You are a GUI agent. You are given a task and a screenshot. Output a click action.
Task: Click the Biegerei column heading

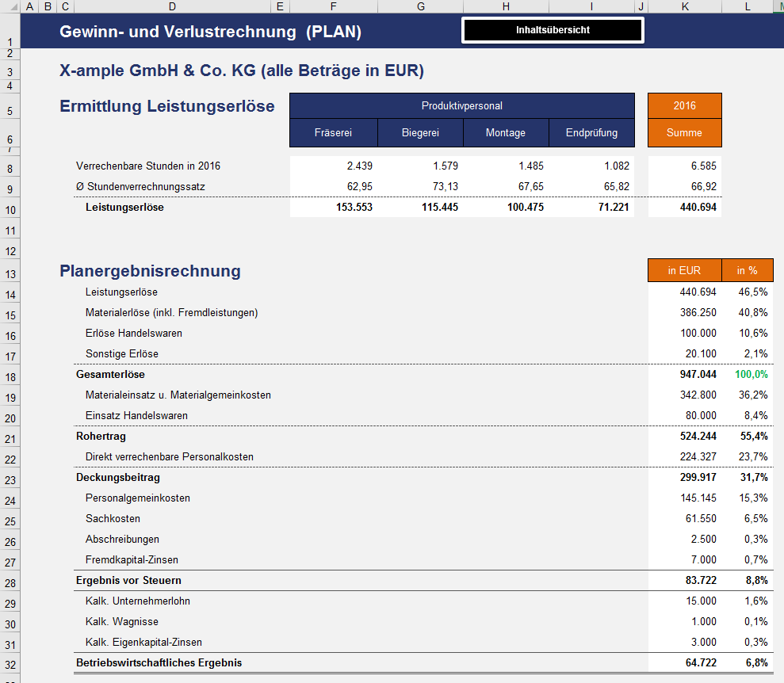420,133
